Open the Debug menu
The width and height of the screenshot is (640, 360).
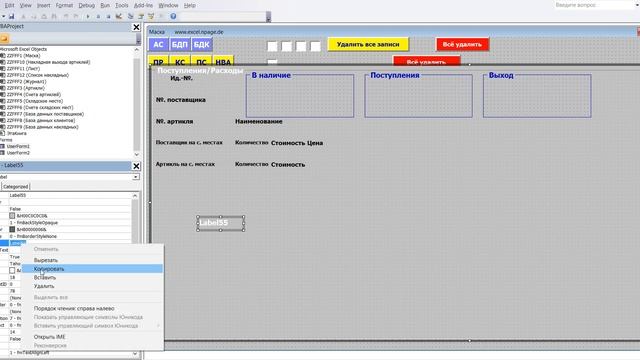(x=87, y=5)
